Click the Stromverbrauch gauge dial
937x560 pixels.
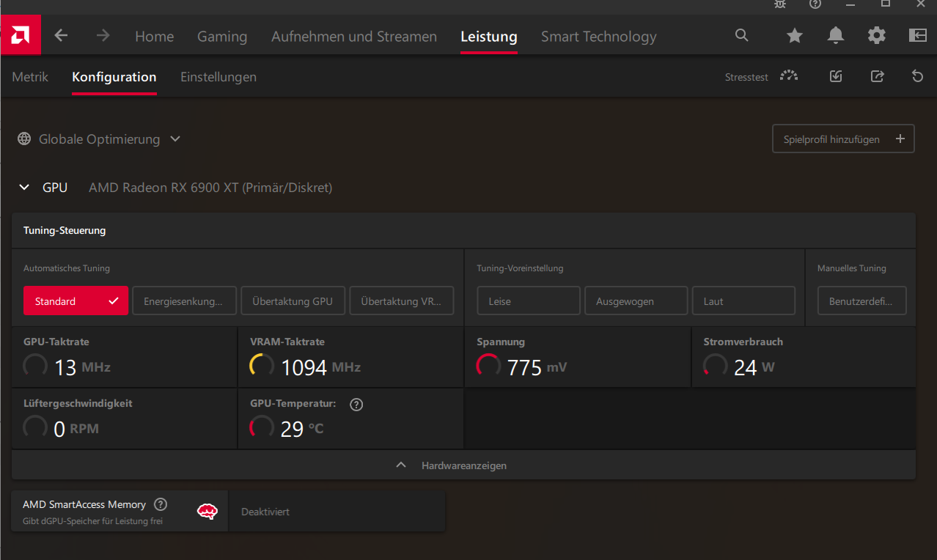pos(715,366)
